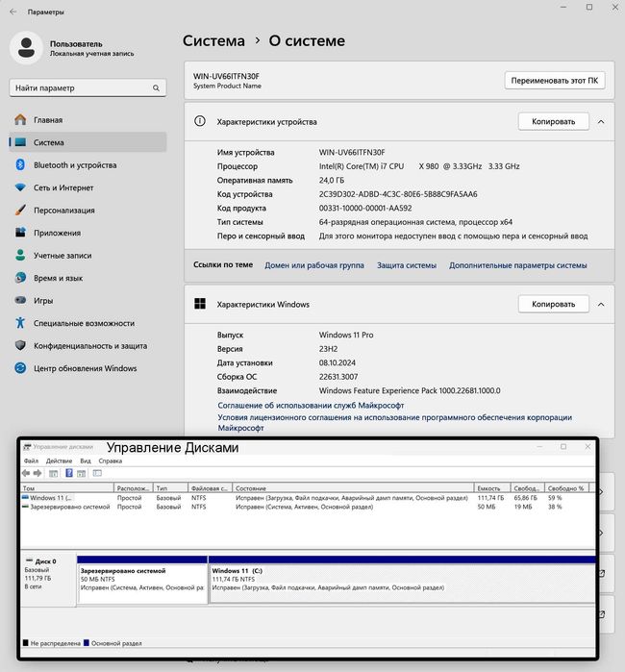Viewport: 625px width, 672px height.
Task: Click the Найти параметр search field
Action: [87, 87]
